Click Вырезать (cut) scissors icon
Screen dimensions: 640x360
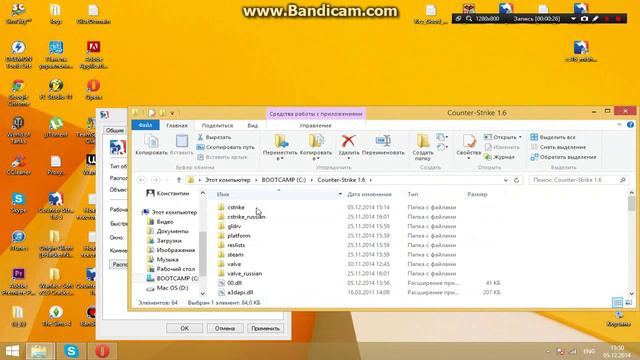pos(200,137)
